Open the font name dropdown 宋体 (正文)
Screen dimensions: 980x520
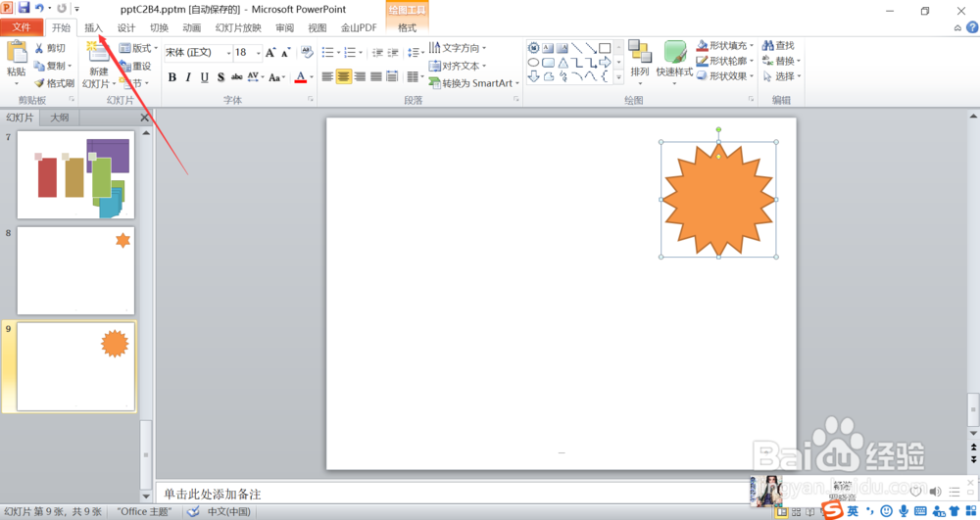[x=228, y=53]
